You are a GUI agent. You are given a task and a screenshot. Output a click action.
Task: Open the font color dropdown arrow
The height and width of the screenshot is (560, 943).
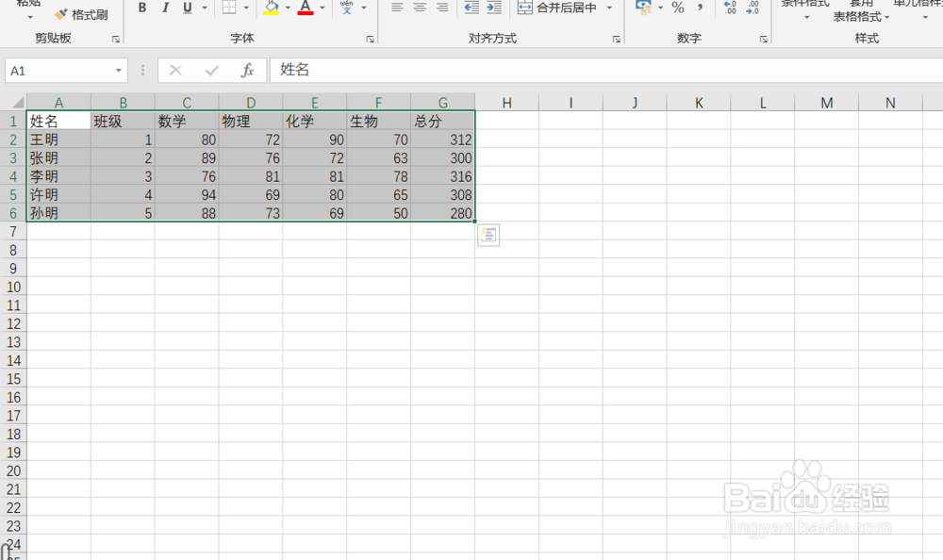point(323,8)
